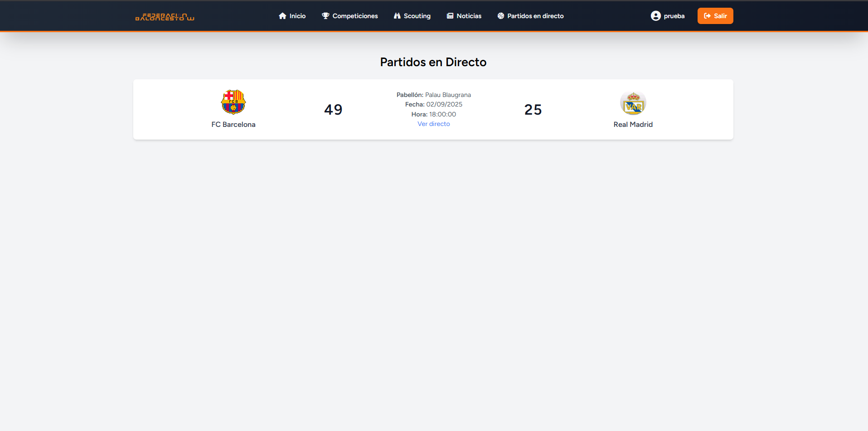Open the live stream with Ver directo
This screenshot has width=868, height=431.
point(433,124)
